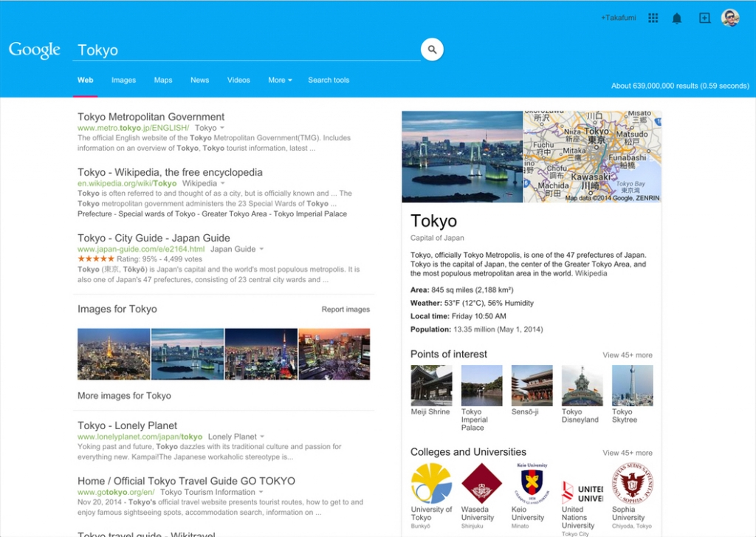Open Tokyo Lonely Planet result

click(x=127, y=425)
